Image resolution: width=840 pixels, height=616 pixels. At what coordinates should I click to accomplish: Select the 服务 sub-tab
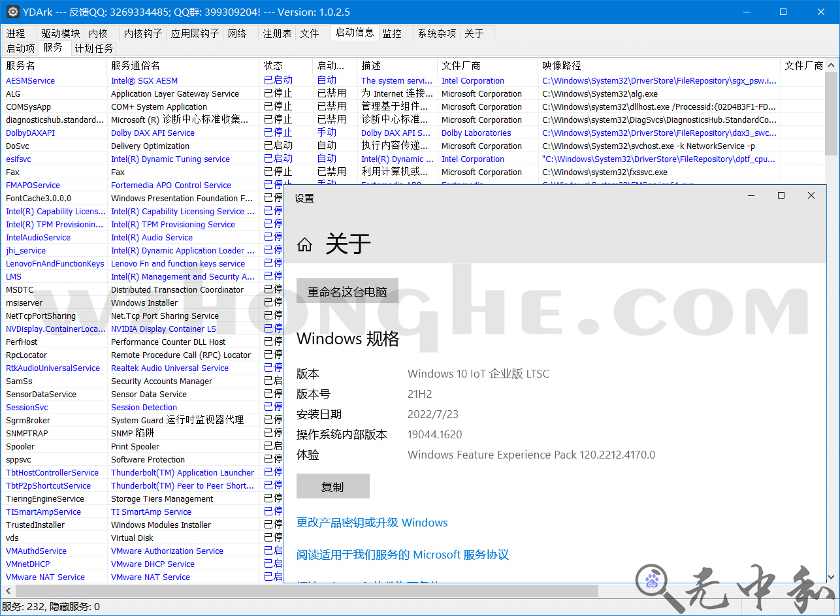54,48
